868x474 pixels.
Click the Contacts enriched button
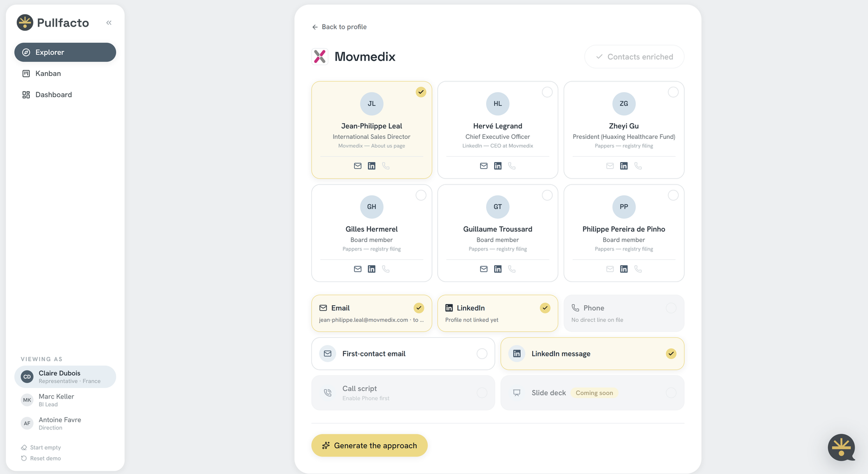tap(634, 56)
